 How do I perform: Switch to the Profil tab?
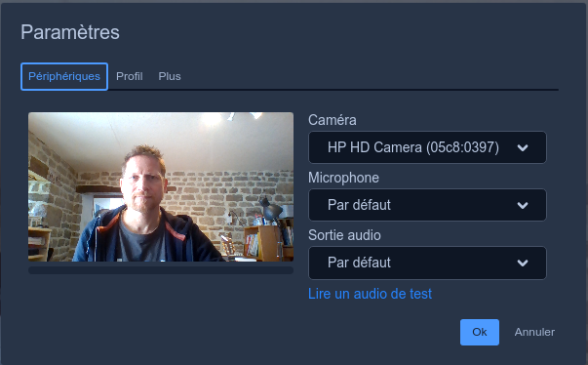pos(130,76)
